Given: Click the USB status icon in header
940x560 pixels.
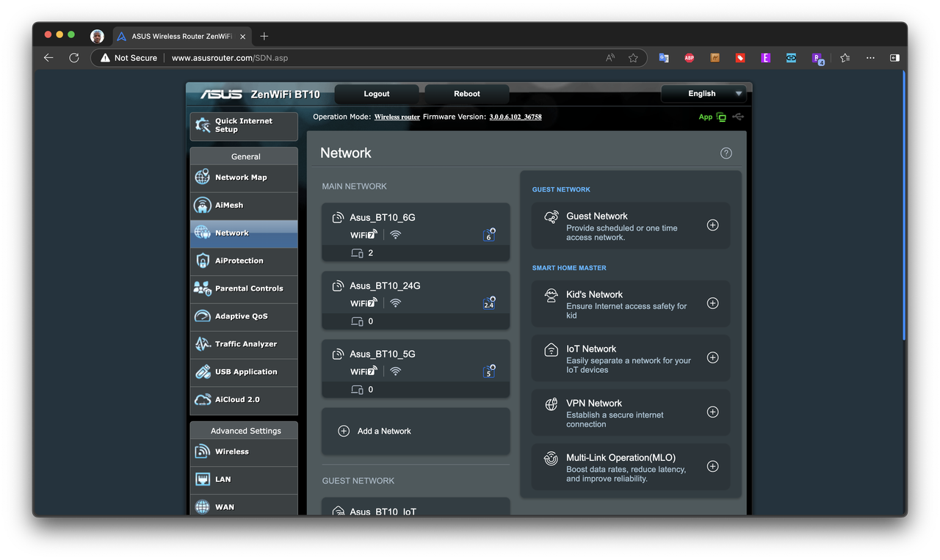Looking at the screenshot, I should (738, 117).
